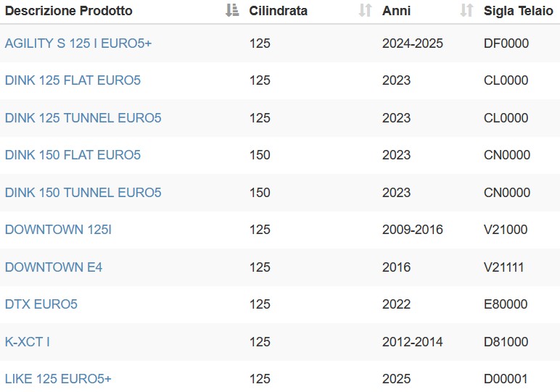This screenshot has height=392, width=560.
Task: Open DINK 125 FLAT EURO5 product
Action: coord(73,80)
